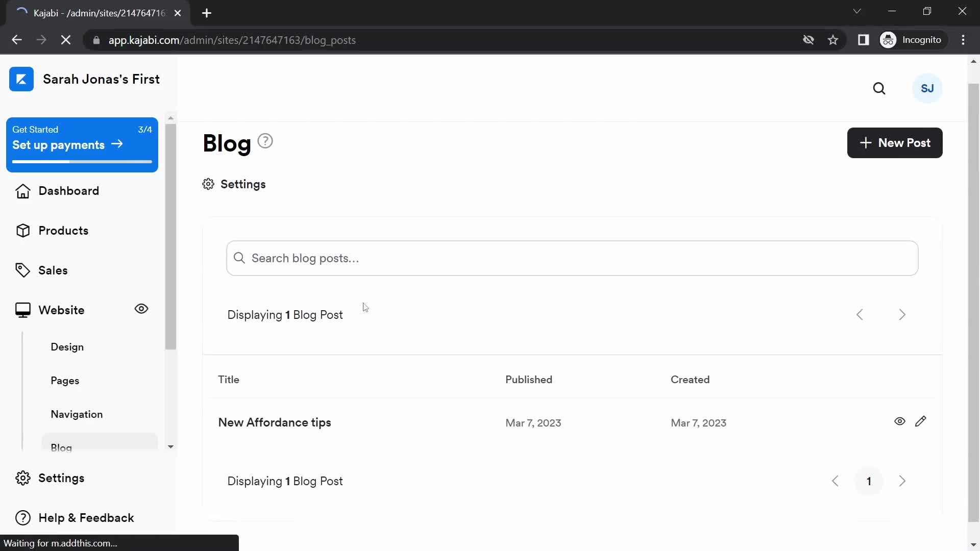980x551 pixels.
Task: Click the Design subsection link
Action: click(67, 347)
